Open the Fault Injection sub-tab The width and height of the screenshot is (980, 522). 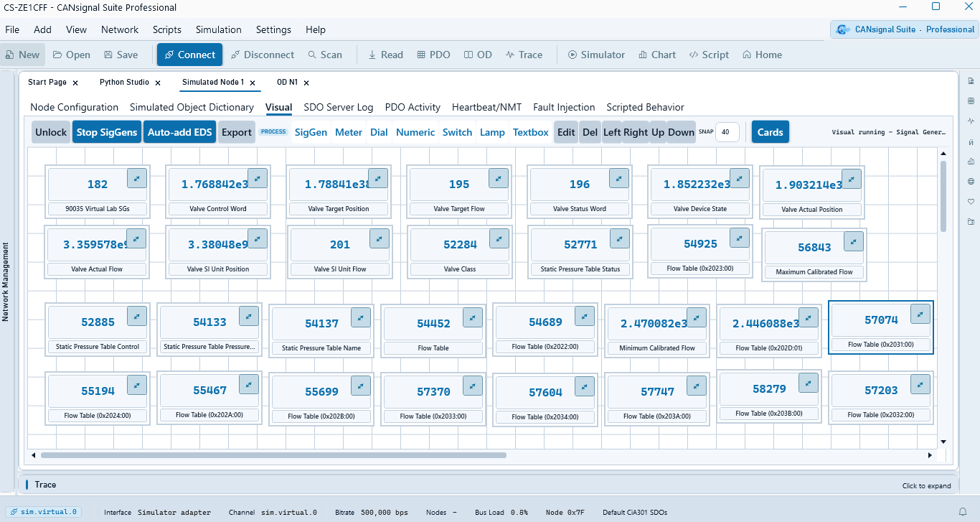tap(564, 107)
